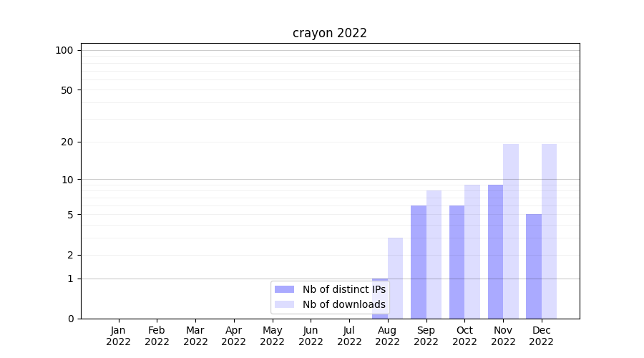The image size is (644, 358).
Task: Select the Oct 2022 distinct IPs bar
Action: tap(457, 261)
